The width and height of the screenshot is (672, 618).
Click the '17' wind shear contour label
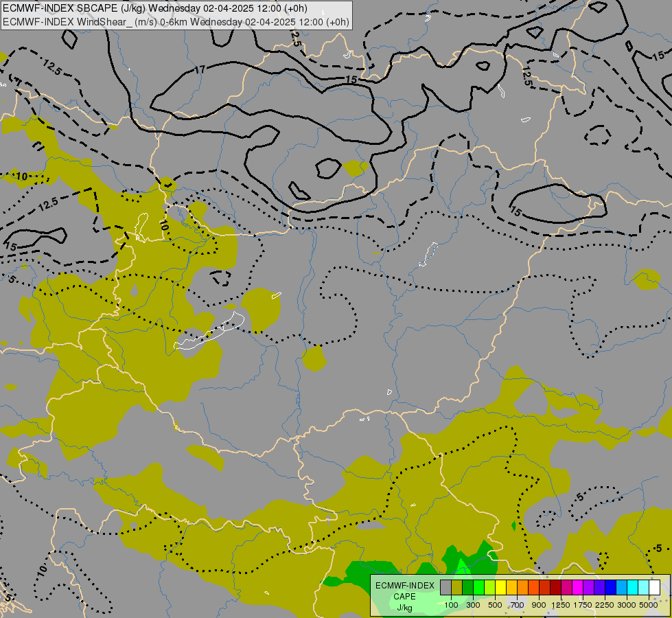tap(200, 69)
